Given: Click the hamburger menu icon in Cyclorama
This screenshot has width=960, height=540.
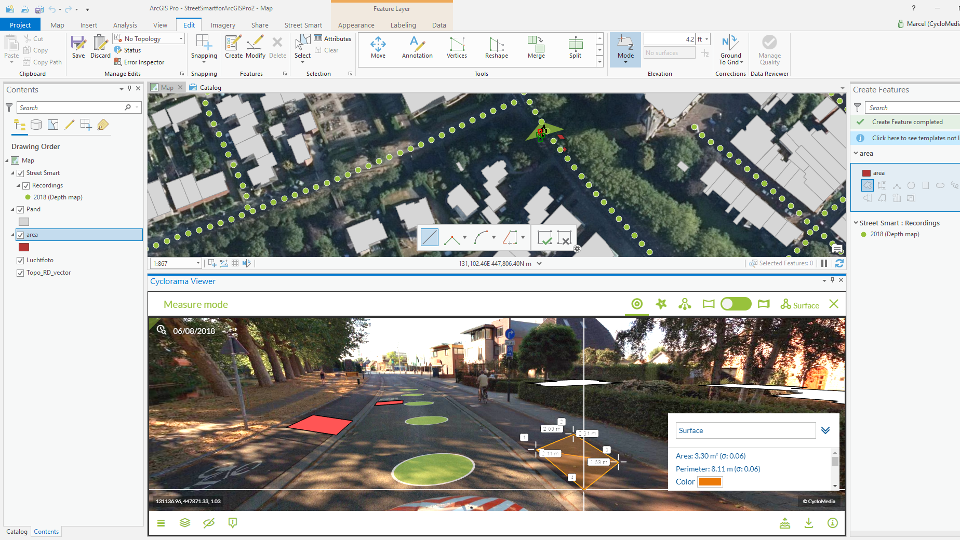Looking at the screenshot, I should coord(161,523).
